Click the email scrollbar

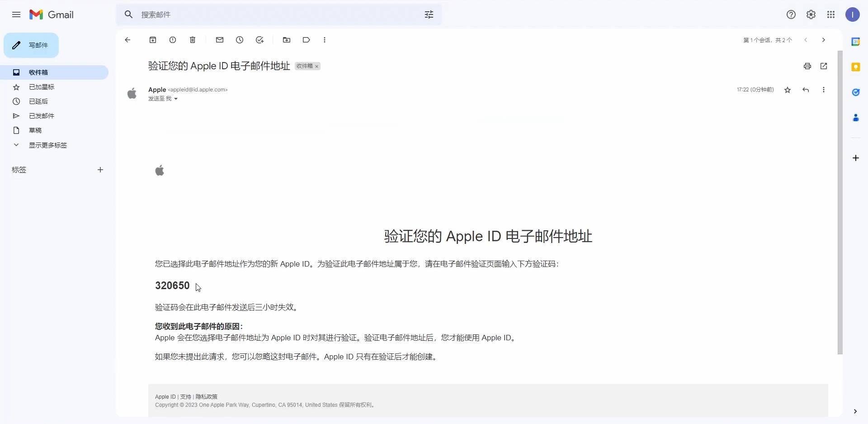(840, 202)
